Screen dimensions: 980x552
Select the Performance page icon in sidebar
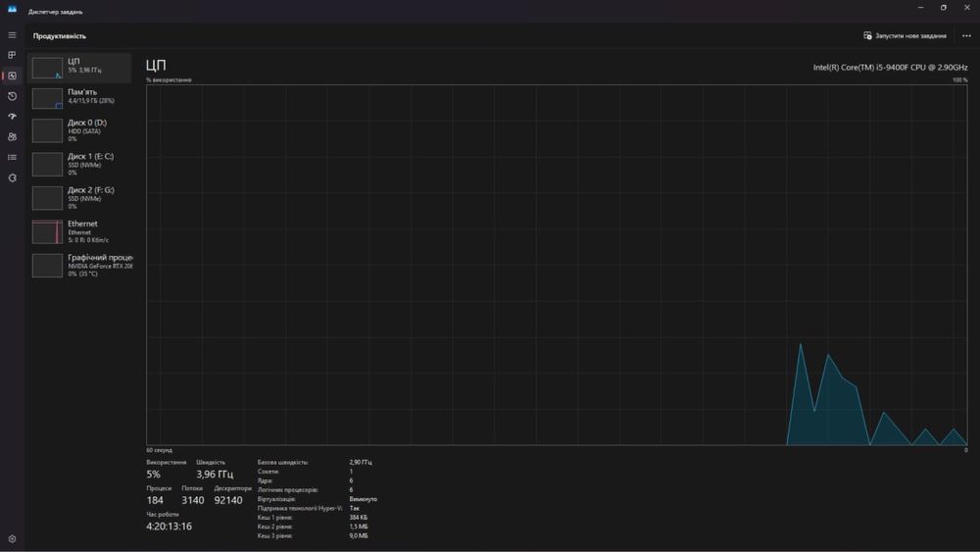12,75
